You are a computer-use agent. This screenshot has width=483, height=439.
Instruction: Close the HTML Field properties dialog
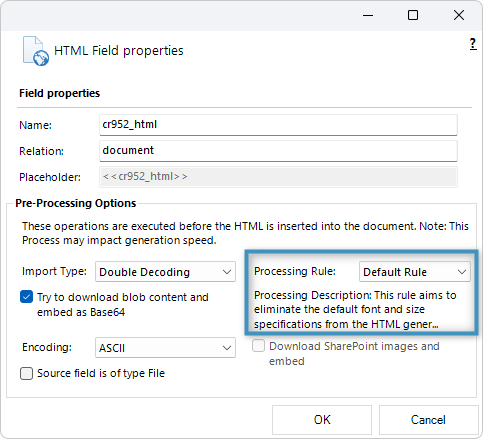tap(459, 15)
